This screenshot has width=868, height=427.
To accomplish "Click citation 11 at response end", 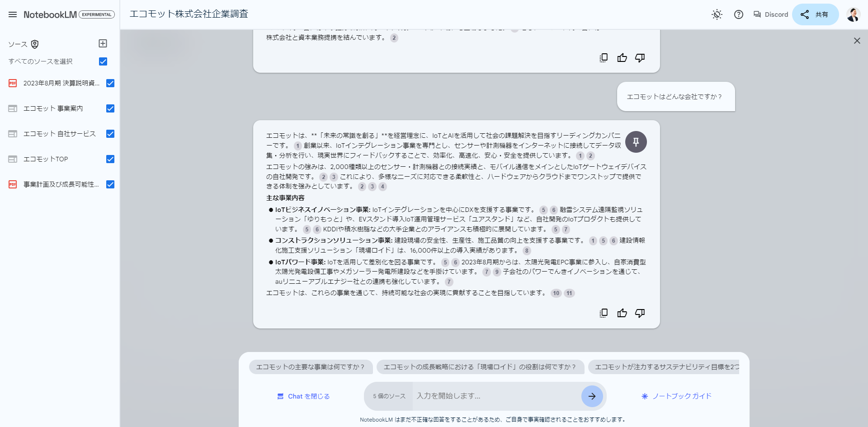I will [x=569, y=293].
